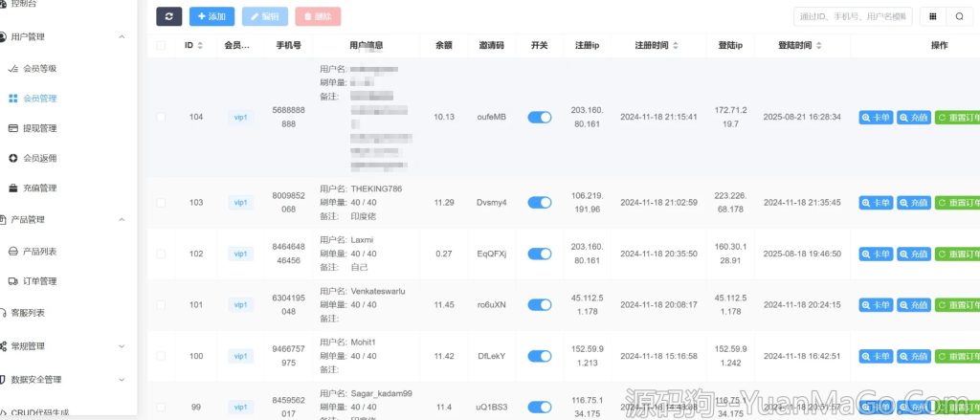Check row checkbox for ID 103
Screen dimensions: 980x420
coord(161,203)
